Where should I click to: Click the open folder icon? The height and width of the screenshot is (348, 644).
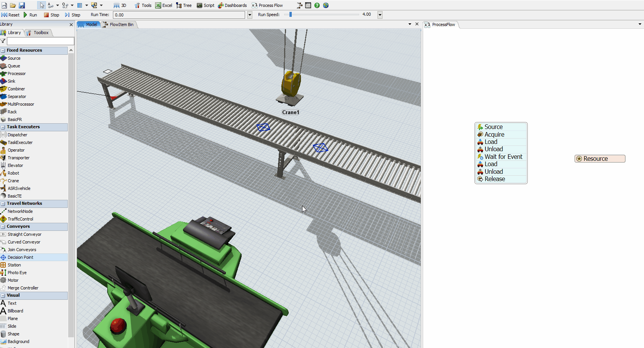[x=13, y=5]
